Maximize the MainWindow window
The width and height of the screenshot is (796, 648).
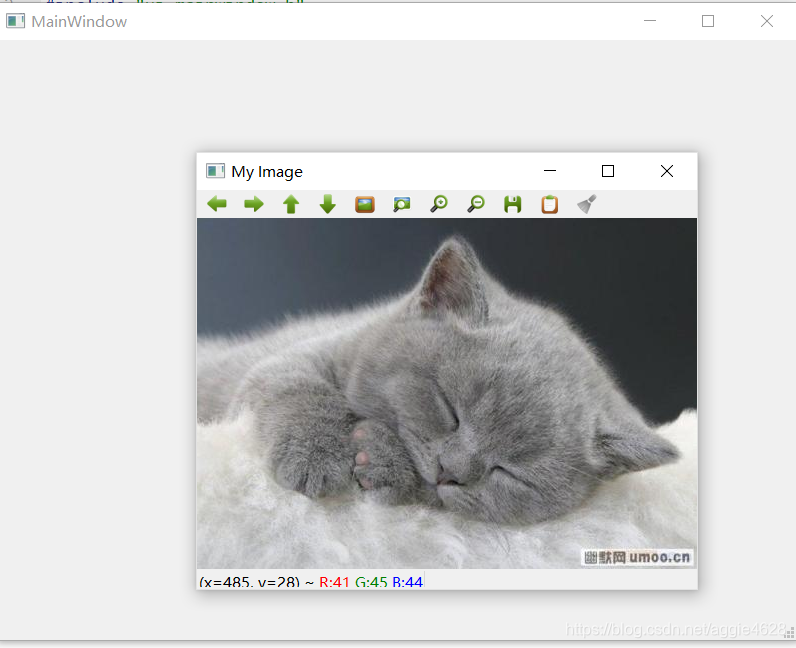pyautogui.click(x=708, y=21)
